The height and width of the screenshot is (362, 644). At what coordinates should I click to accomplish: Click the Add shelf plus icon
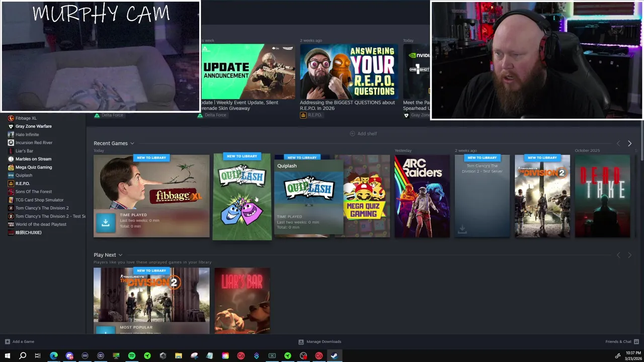point(352,133)
